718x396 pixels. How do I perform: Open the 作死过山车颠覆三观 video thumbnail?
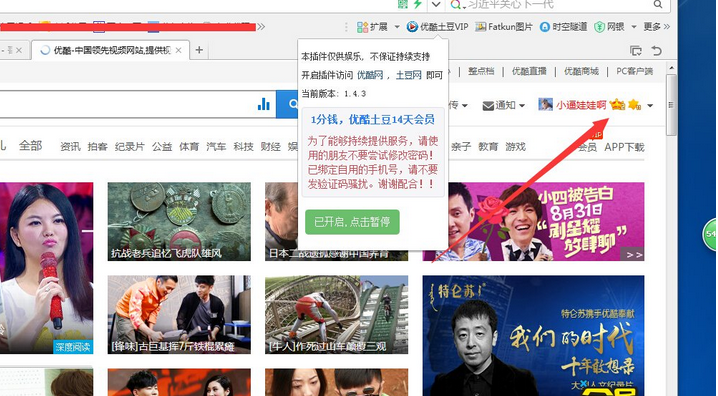click(337, 315)
